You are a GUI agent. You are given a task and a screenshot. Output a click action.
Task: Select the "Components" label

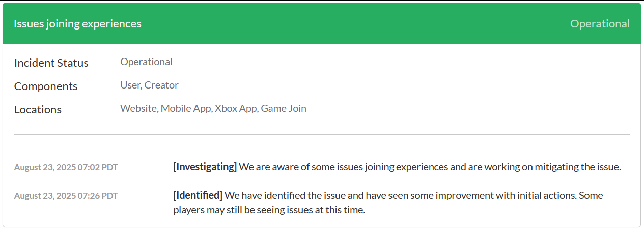click(46, 86)
